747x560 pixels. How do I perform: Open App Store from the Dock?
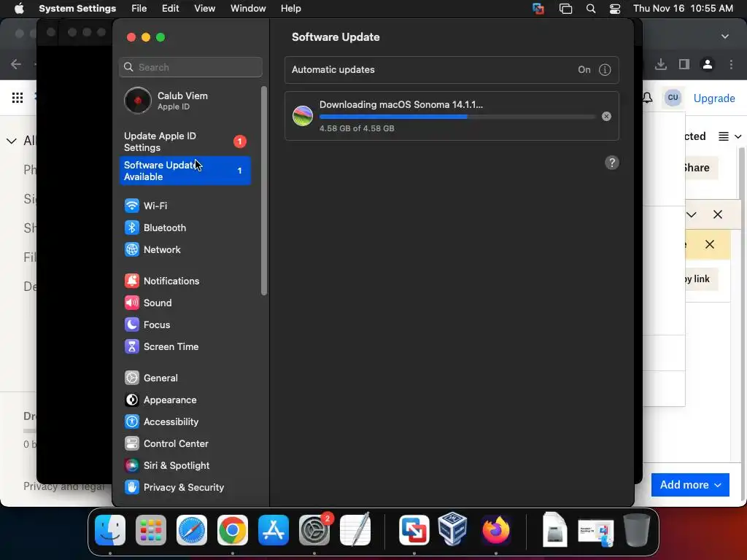(x=274, y=530)
